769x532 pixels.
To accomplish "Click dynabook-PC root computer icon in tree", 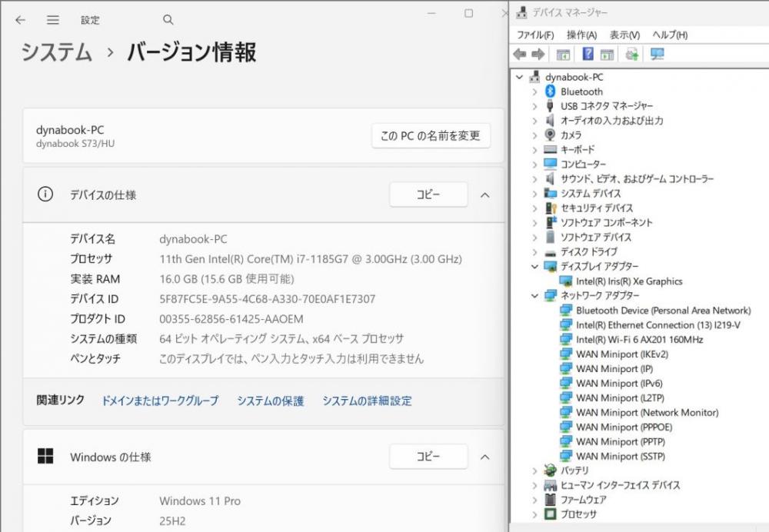I will [534, 77].
